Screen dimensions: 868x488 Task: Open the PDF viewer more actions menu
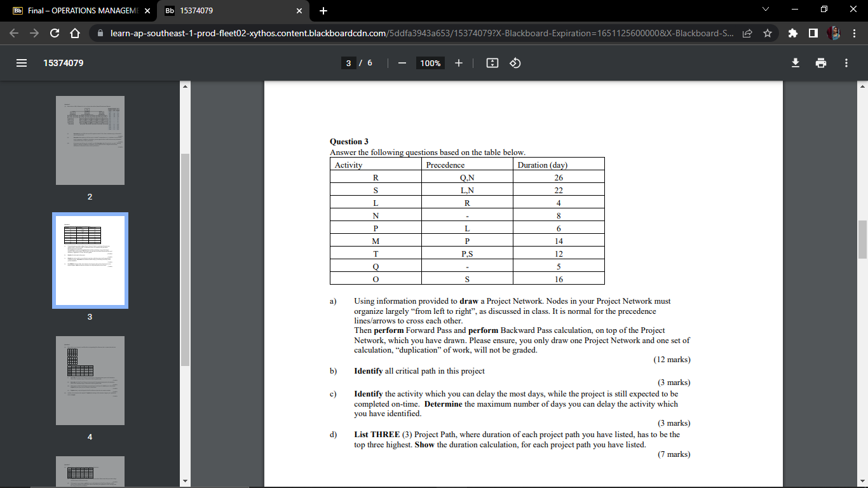click(x=846, y=63)
